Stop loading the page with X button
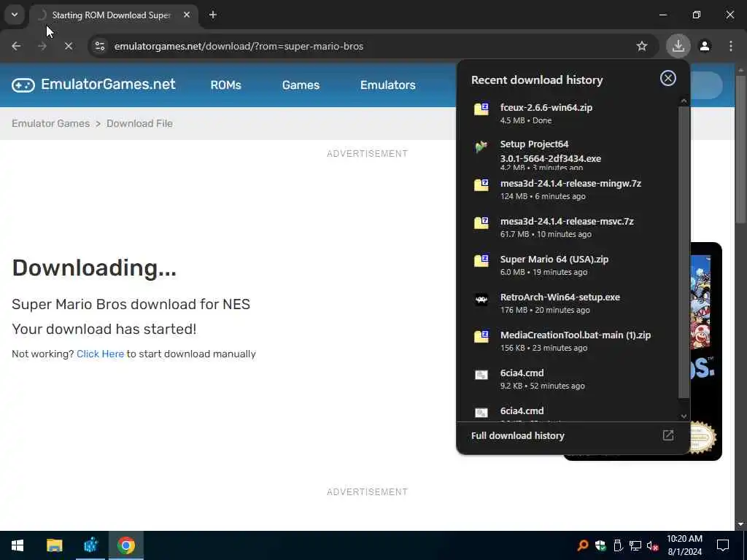 pyautogui.click(x=68, y=46)
